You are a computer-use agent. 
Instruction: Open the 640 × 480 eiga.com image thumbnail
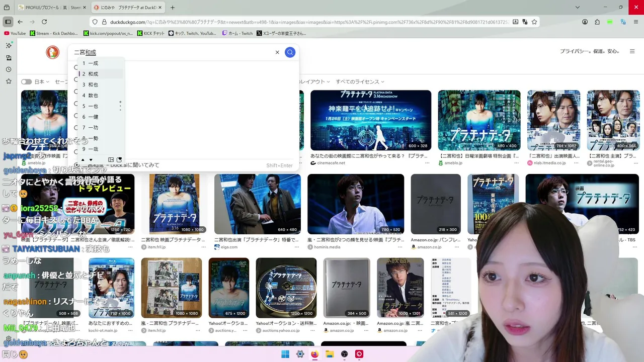pos(258,204)
